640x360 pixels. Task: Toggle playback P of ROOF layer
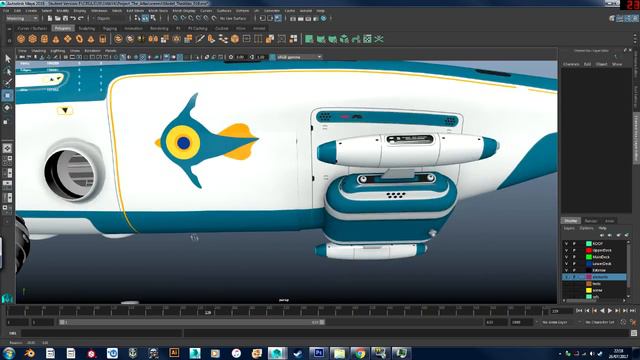point(574,243)
